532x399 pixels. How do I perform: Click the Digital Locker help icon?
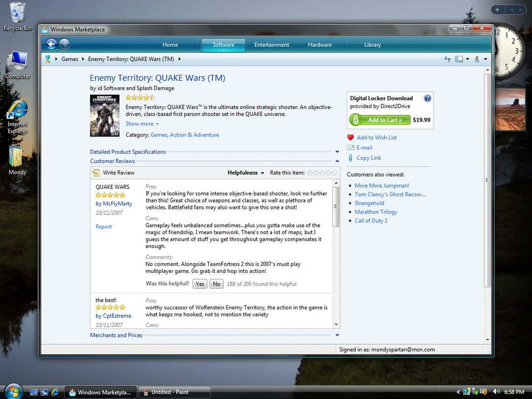[428, 99]
